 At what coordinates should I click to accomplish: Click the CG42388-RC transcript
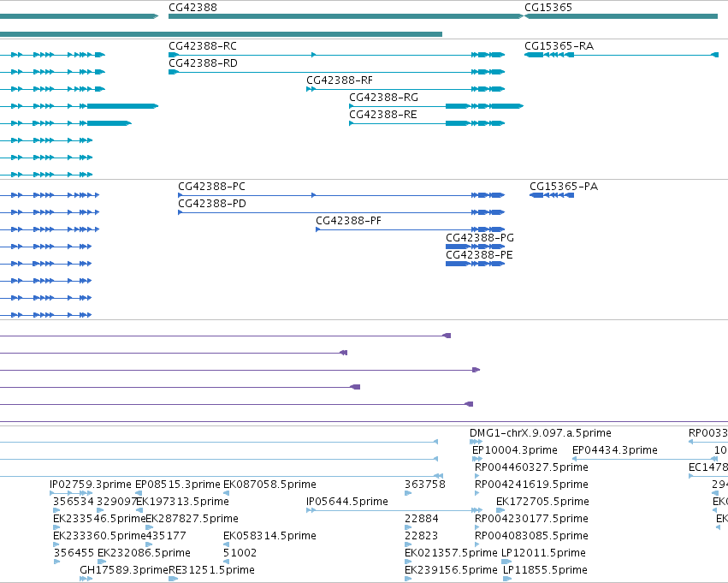336,55
